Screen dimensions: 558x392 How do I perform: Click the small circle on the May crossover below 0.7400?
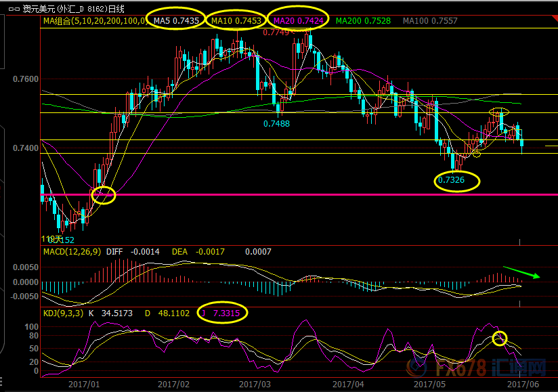(x=476, y=155)
